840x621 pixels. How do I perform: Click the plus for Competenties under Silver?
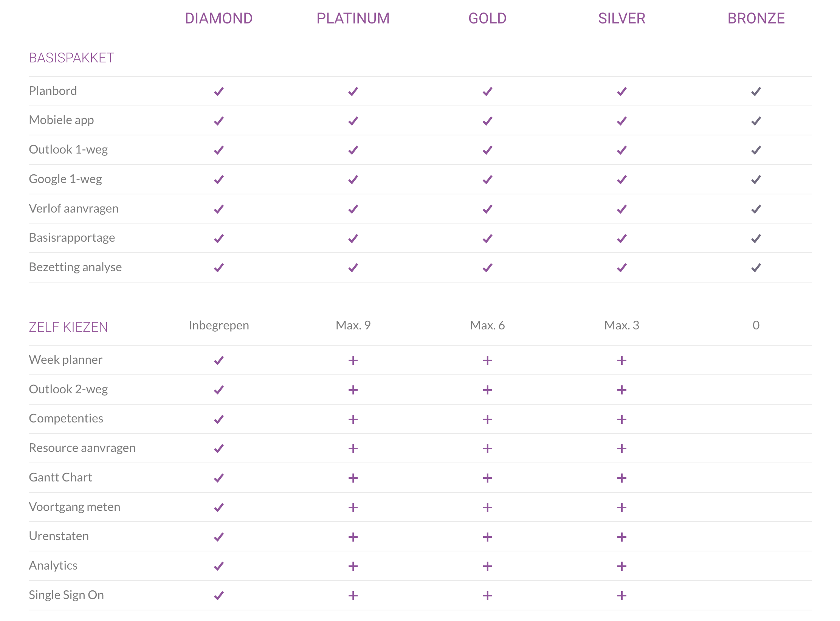tap(621, 419)
